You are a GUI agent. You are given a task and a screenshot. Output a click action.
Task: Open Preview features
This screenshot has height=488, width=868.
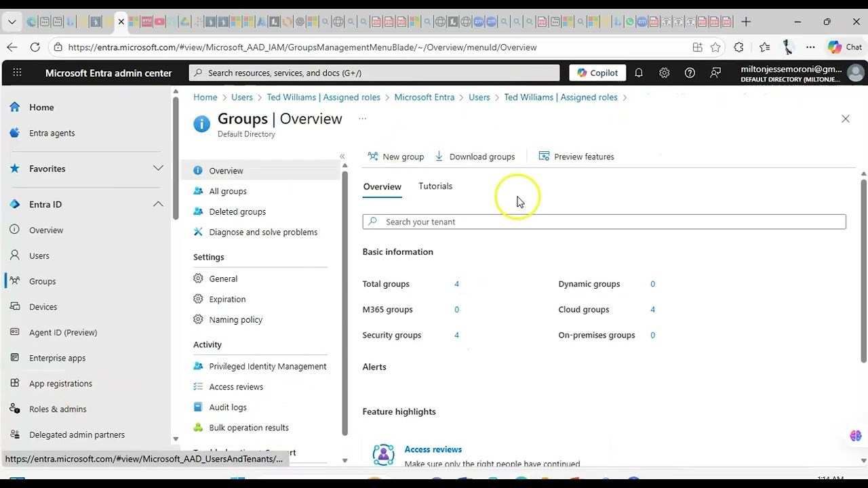576,157
